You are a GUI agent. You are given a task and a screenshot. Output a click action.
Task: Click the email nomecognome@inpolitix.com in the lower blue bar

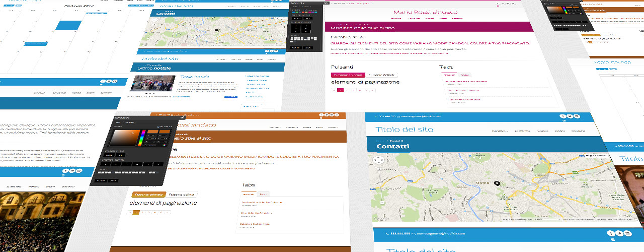(441, 234)
